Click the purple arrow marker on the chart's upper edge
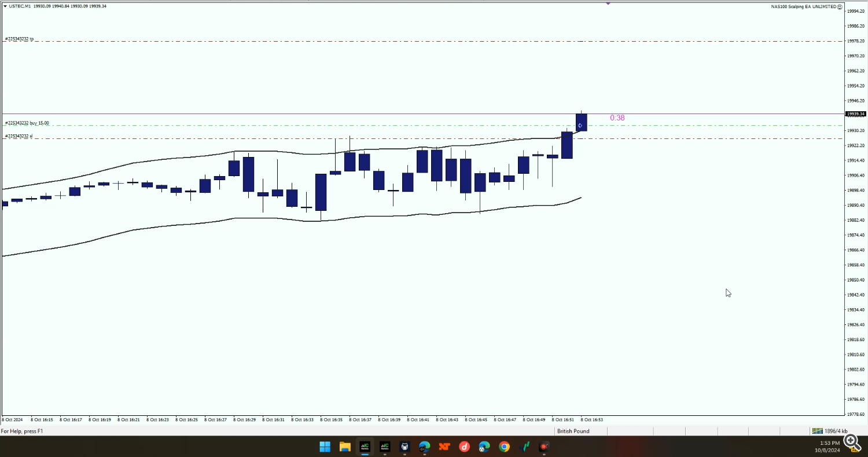Image resolution: width=868 pixels, height=457 pixels. click(608, 3)
